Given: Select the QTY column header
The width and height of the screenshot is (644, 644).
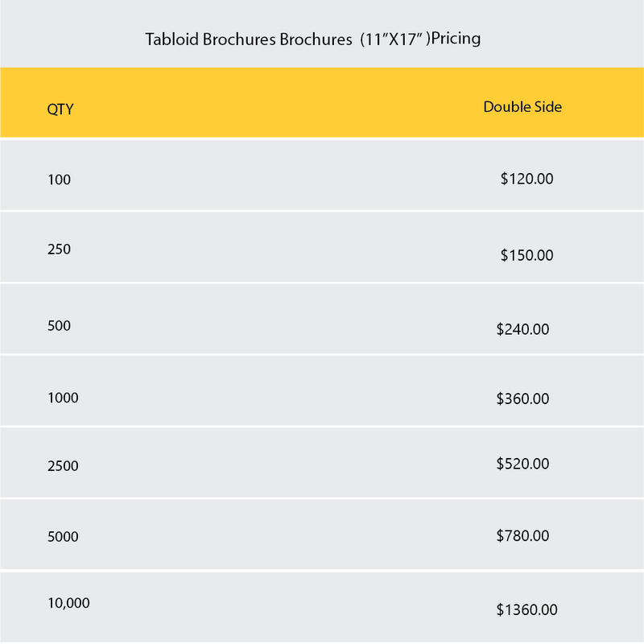Looking at the screenshot, I should pyautogui.click(x=60, y=109).
